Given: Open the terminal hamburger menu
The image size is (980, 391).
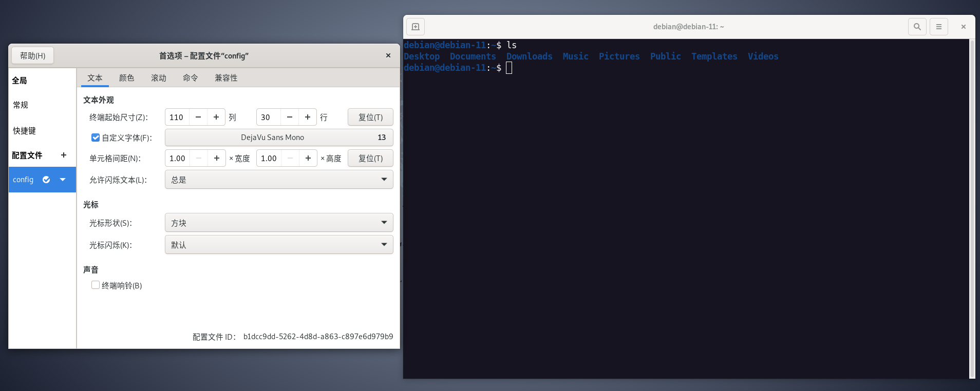Looking at the screenshot, I should pos(938,27).
